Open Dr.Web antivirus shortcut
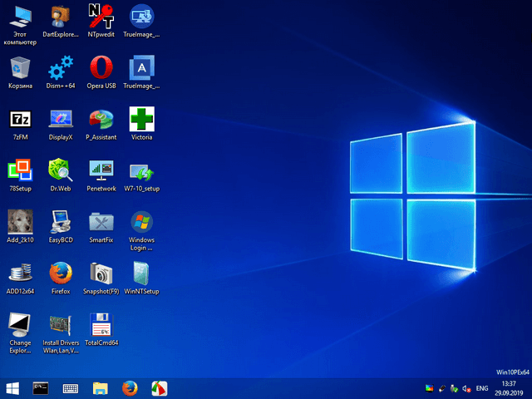532x399 pixels. point(61,171)
